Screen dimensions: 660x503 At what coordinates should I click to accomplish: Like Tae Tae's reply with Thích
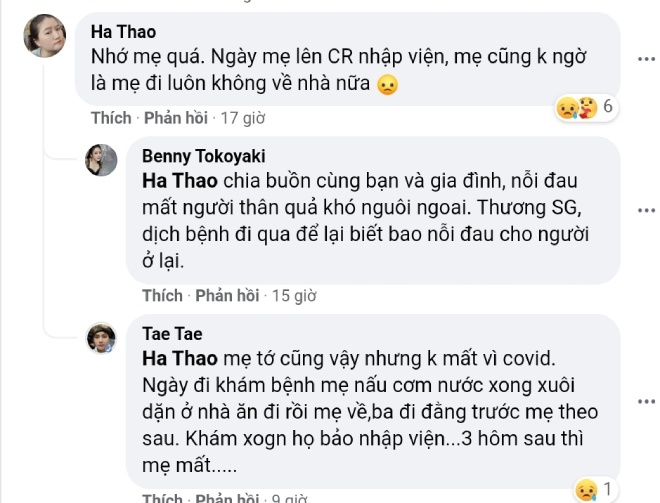click(x=162, y=498)
